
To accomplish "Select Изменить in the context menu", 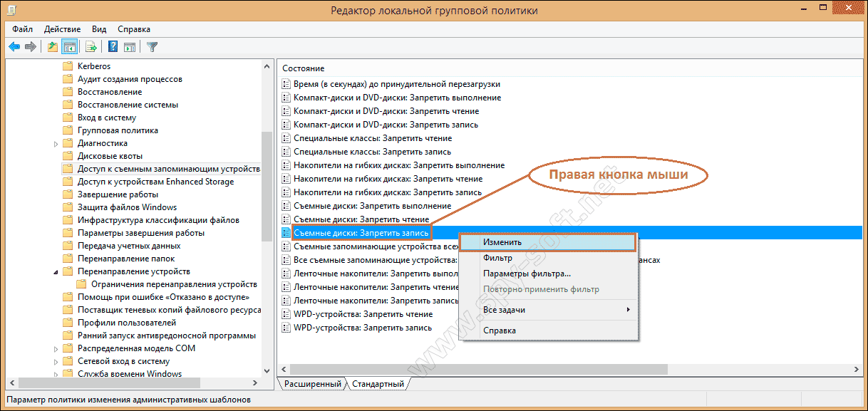I will [x=502, y=242].
